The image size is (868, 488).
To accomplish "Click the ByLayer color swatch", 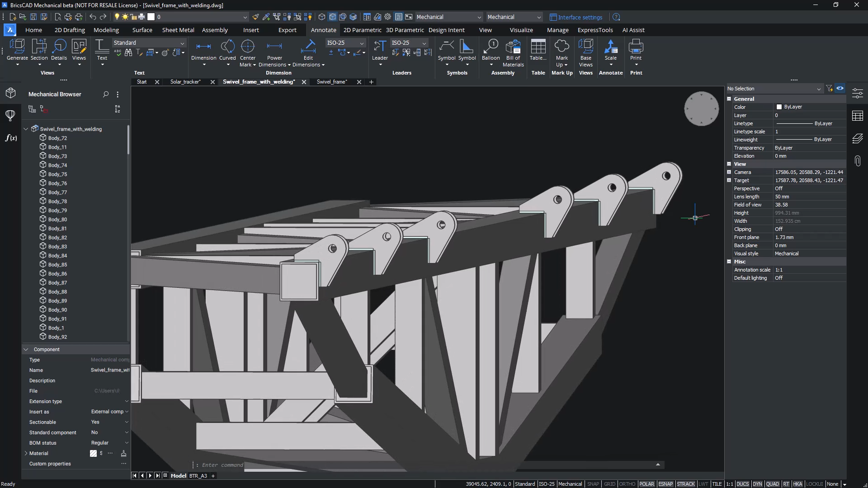I will point(779,107).
